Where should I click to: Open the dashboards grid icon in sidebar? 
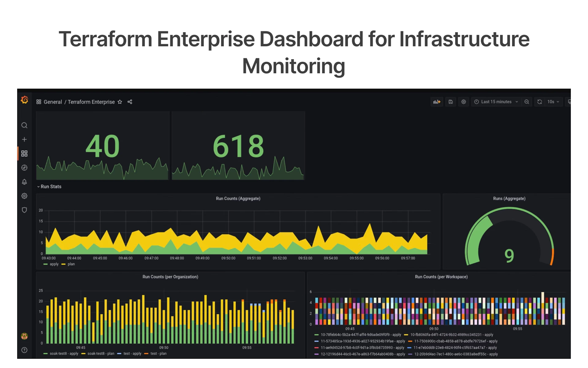pos(24,153)
